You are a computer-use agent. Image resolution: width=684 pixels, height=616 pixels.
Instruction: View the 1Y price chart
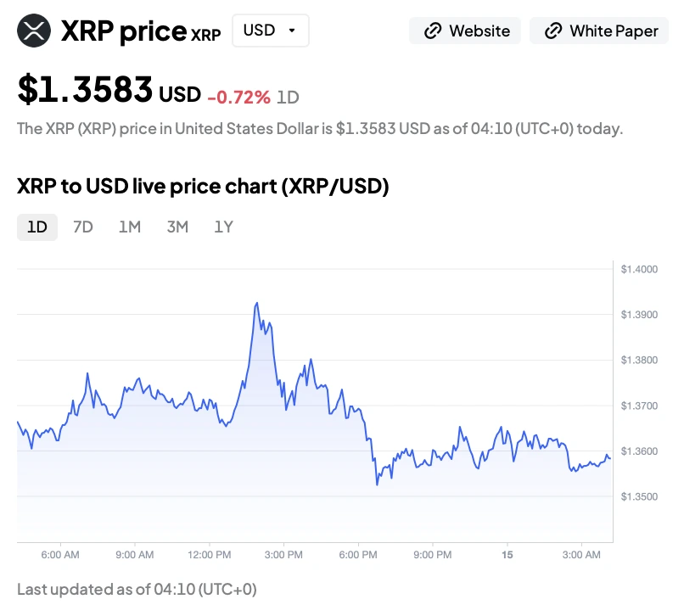[223, 227]
